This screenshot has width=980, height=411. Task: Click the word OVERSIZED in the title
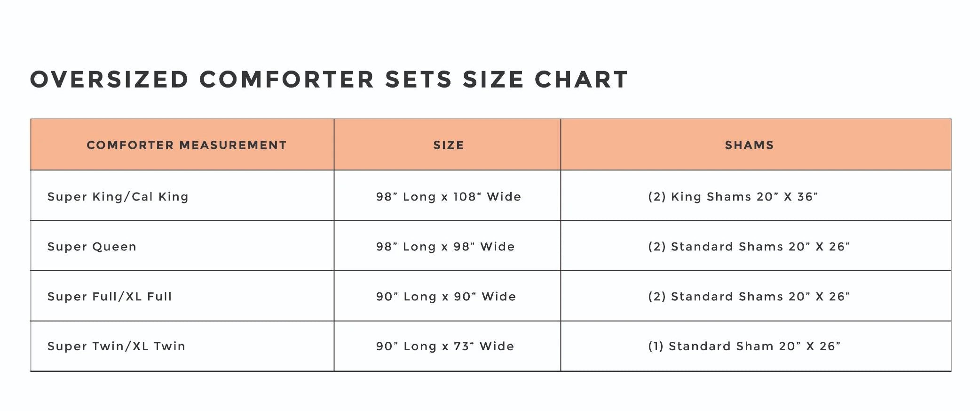[x=109, y=80]
